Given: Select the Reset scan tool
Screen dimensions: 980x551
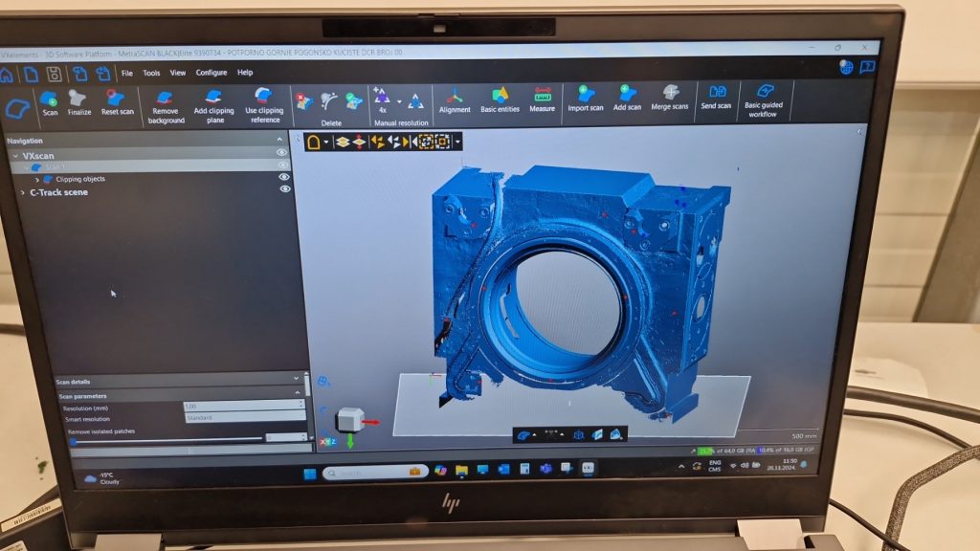Looking at the screenshot, I should [117, 101].
